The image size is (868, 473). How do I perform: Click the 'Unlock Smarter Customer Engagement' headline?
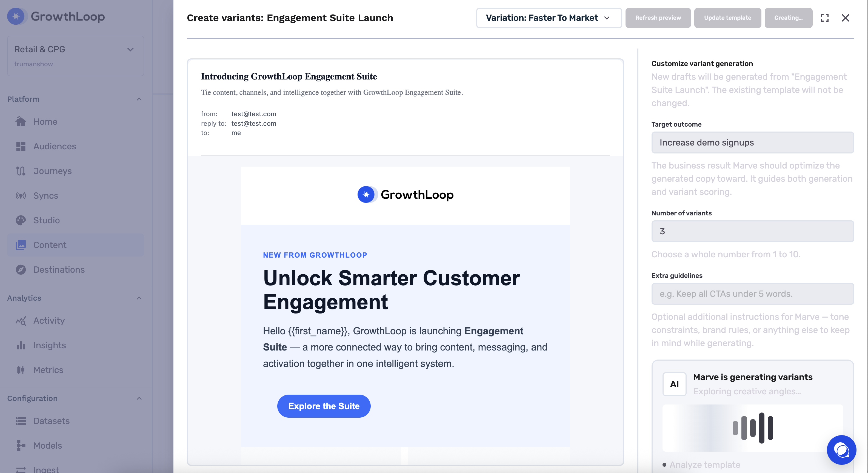pos(391,290)
